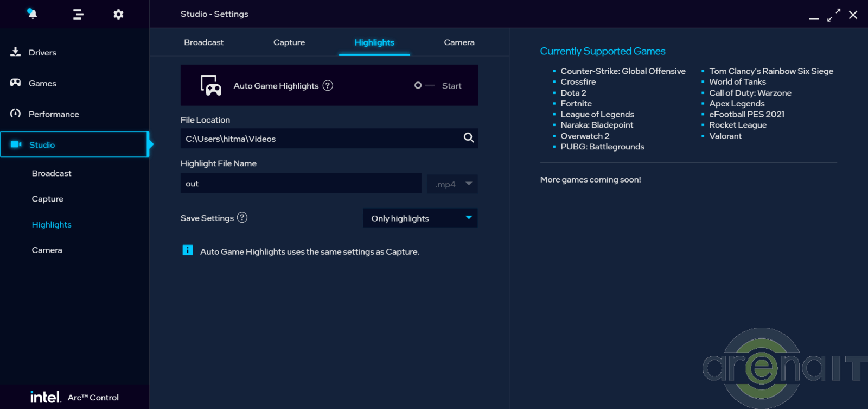The height and width of the screenshot is (409, 868).
Task: Click the Highlight File Name field
Action: [301, 184]
